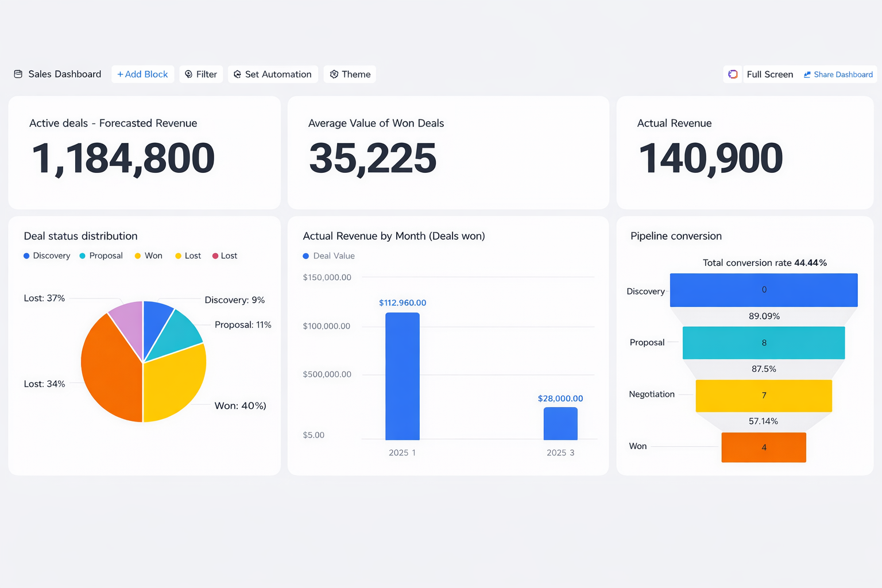Select the blue Discovery funnel stage bar
The width and height of the screenshot is (882, 588).
coord(763,290)
